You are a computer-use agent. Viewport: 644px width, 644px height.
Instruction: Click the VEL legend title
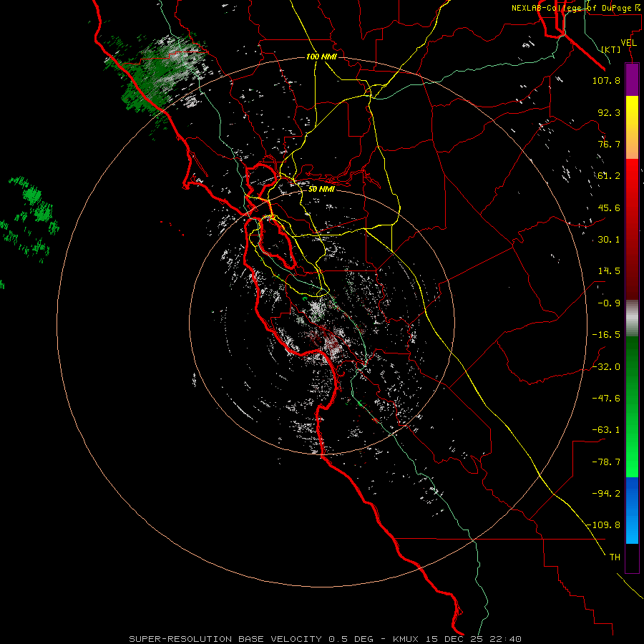click(x=628, y=43)
